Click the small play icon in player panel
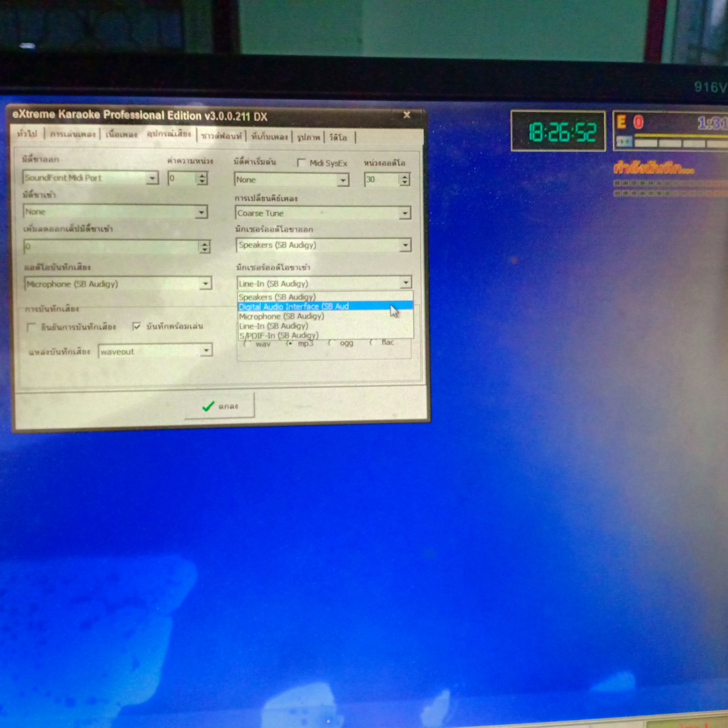This screenshot has width=728, height=728. pyautogui.click(x=624, y=142)
